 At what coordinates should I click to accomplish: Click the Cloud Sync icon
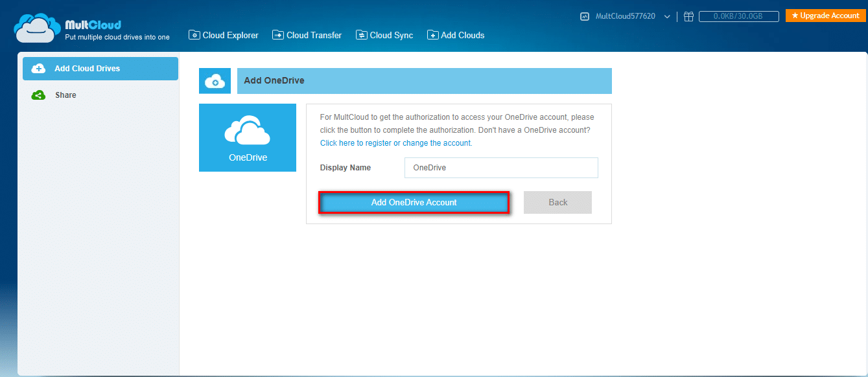(361, 35)
